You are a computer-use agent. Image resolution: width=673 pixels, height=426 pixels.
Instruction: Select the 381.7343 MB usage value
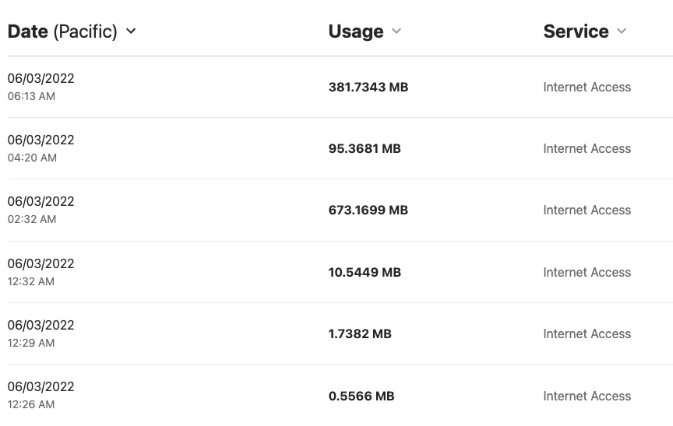[x=368, y=87]
